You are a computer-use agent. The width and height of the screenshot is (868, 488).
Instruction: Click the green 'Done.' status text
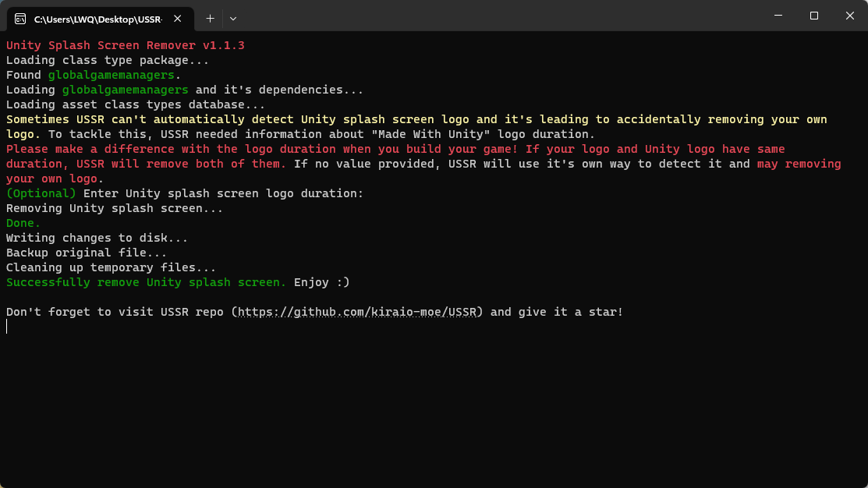[23, 223]
